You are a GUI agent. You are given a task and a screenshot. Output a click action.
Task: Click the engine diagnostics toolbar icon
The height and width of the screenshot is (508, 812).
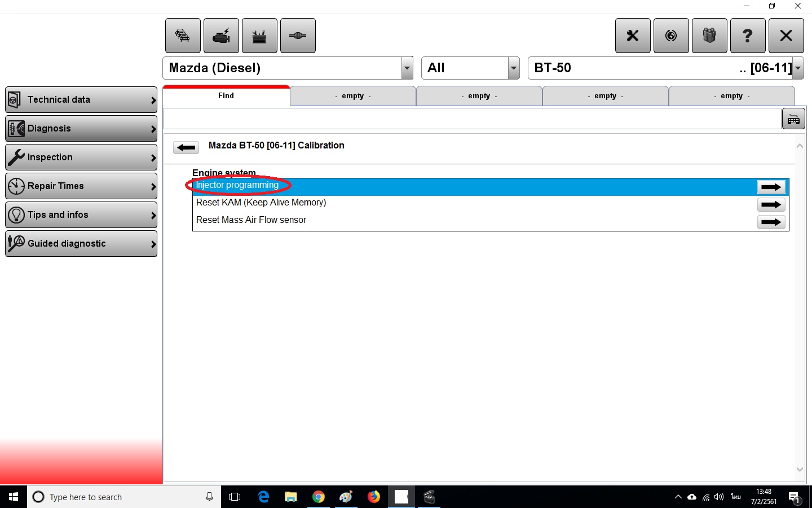point(221,36)
